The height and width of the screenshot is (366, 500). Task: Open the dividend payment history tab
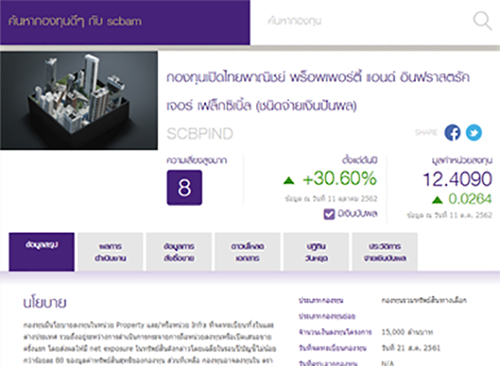point(385,252)
